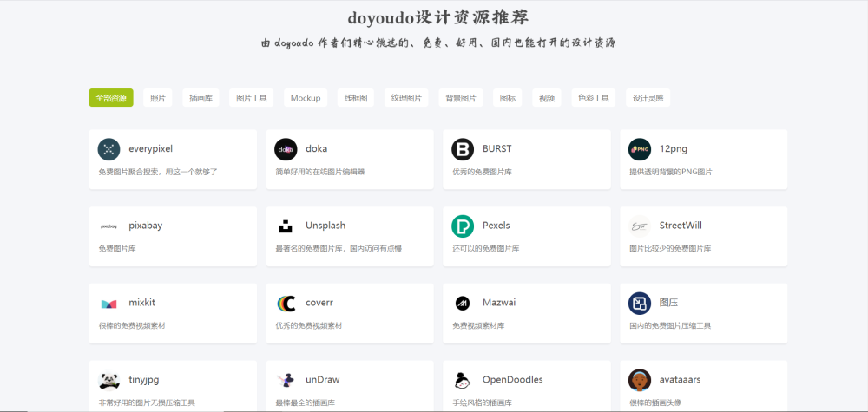This screenshot has height=412, width=868.
Task: Open the coverr title link
Action: coord(319,303)
